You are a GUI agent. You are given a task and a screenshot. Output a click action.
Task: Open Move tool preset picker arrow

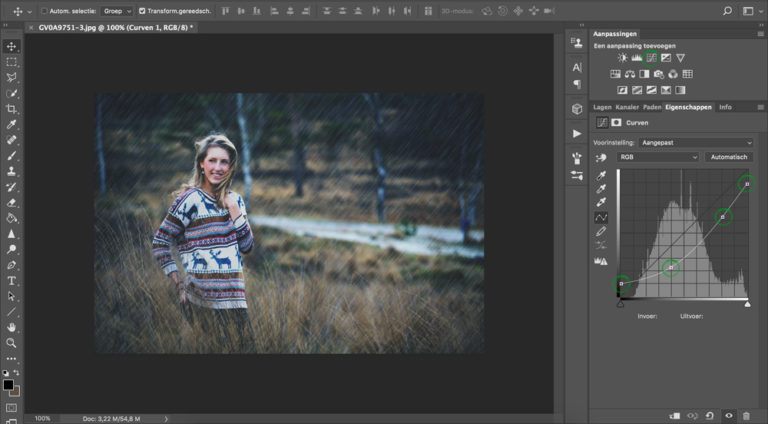click(29, 11)
